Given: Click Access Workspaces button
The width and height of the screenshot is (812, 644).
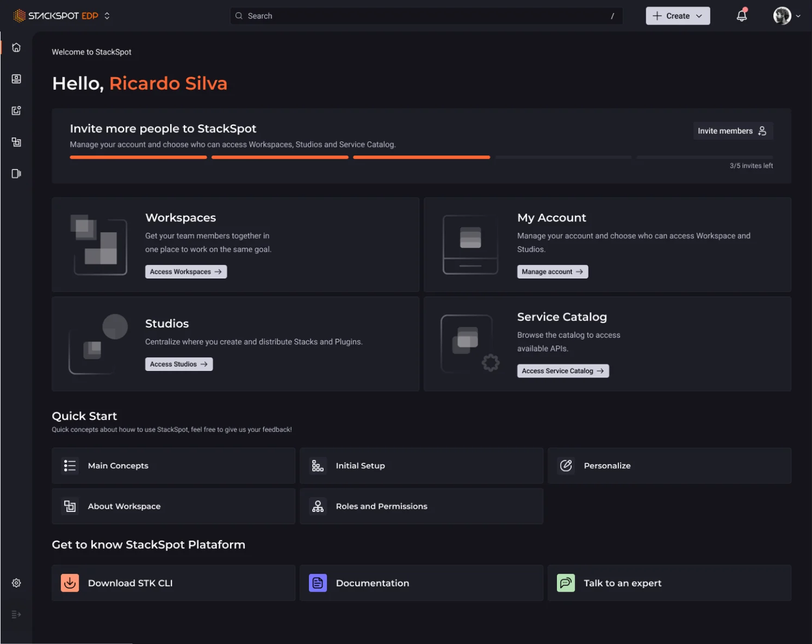Looking at the screenshot, I should pos(186,271).
